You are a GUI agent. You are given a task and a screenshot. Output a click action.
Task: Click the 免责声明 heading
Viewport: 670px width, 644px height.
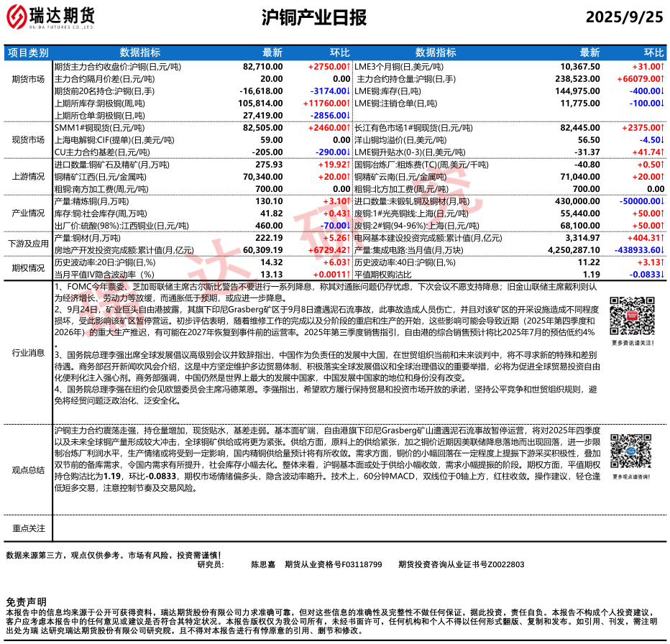point(26,601)
